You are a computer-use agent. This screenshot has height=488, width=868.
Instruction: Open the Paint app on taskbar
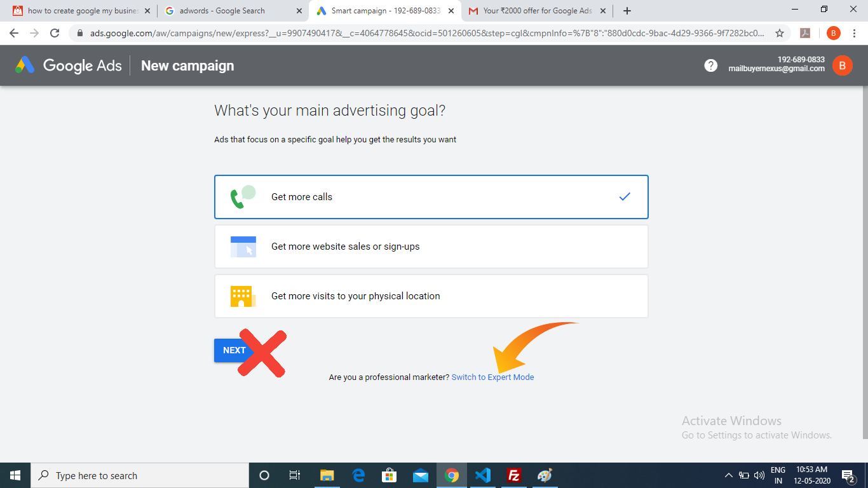click(545, 475)
